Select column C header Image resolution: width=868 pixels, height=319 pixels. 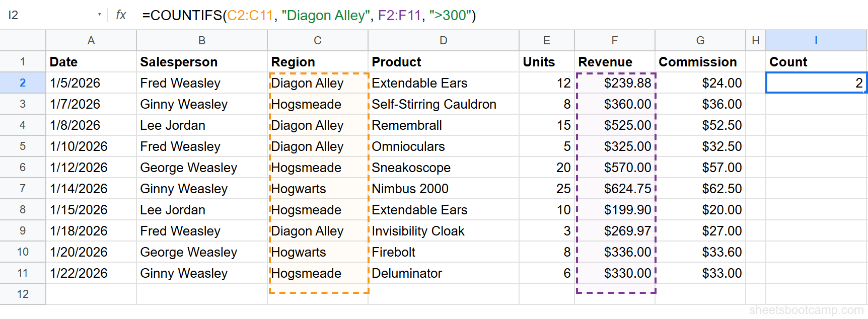317,40
